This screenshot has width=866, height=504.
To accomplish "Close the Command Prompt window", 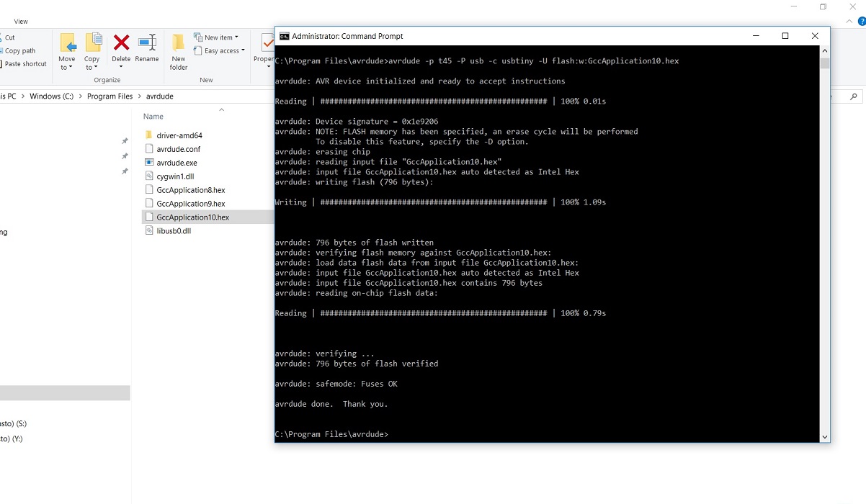I will pyautogui.click(x=815, y=36).
